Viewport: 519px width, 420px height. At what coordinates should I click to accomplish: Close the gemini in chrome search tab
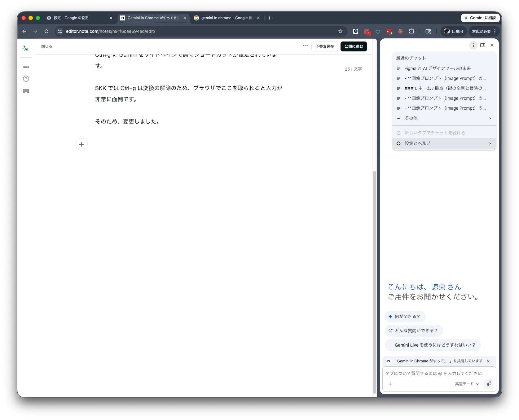[258, 18]
